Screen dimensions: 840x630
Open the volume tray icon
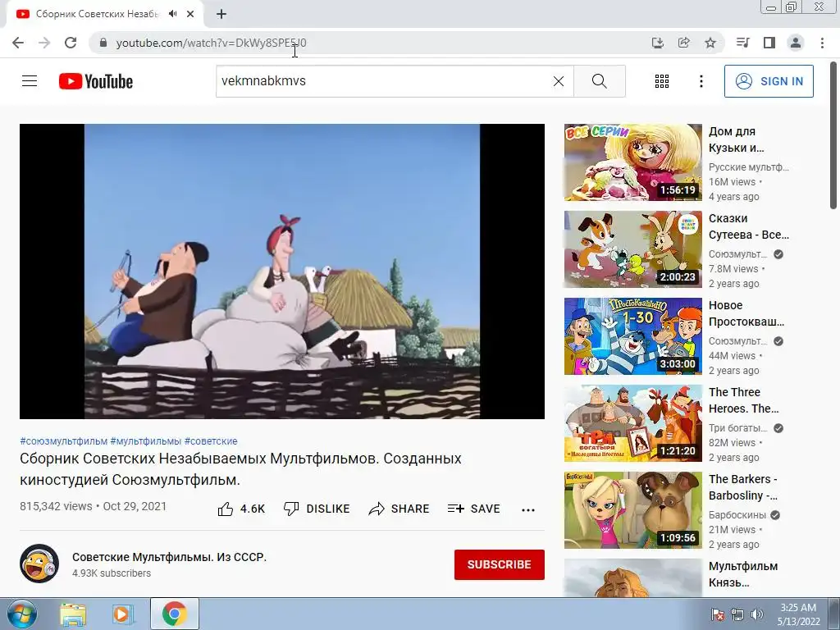756,614
